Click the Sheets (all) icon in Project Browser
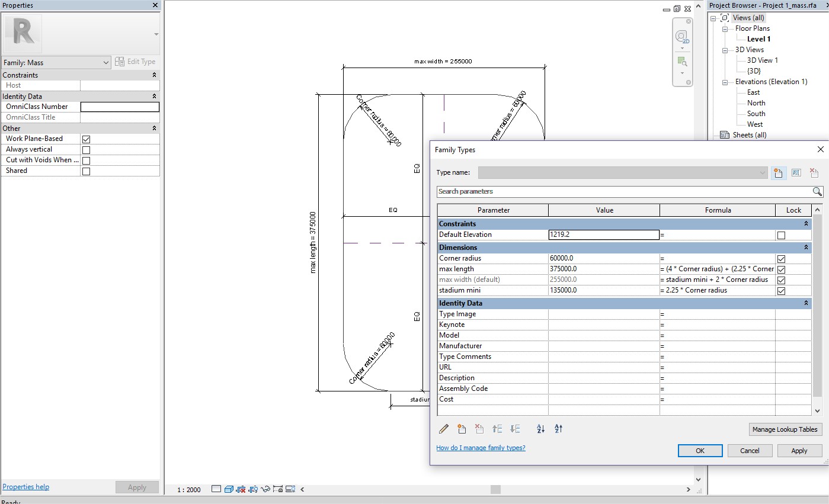This screenshot has width=829, height=504. tap(725, 135)
